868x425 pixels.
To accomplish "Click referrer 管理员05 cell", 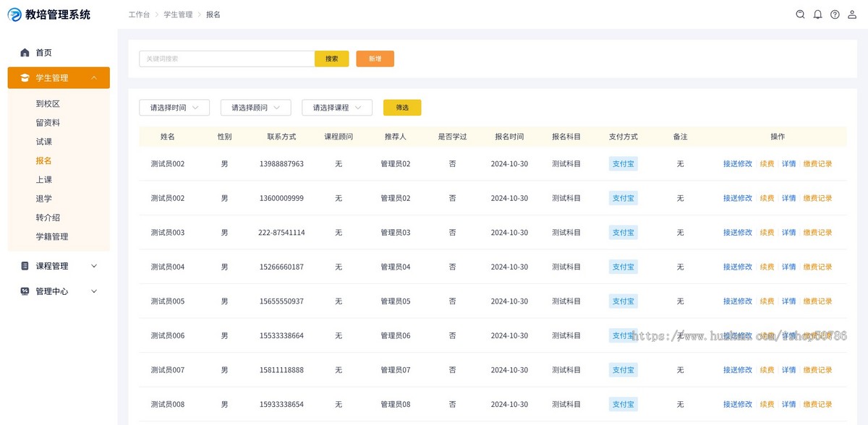I will (396, 301).
